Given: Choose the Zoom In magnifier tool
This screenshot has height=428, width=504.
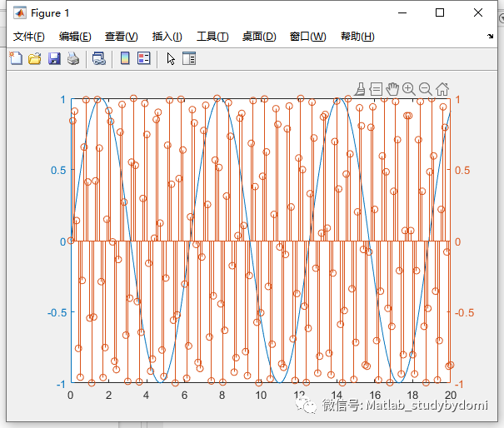Looking at the screenshot, I should [409, 89].
